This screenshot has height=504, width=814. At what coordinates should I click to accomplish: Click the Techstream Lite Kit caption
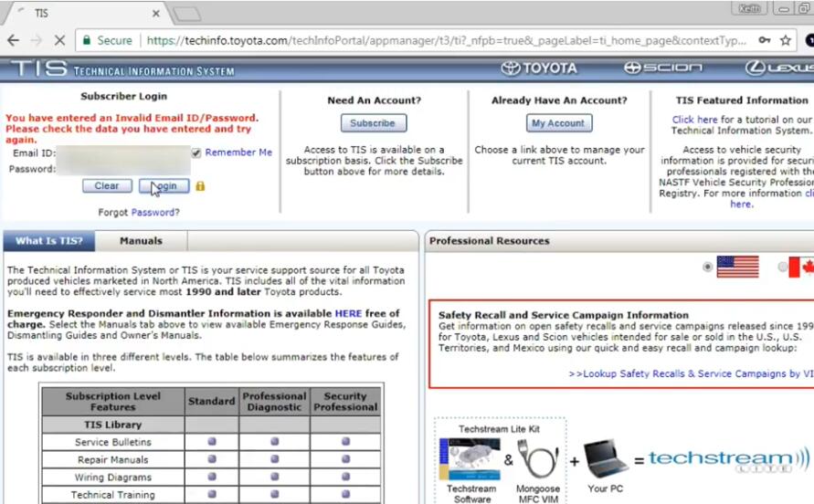pyautogui.click(x=499, y=429)
